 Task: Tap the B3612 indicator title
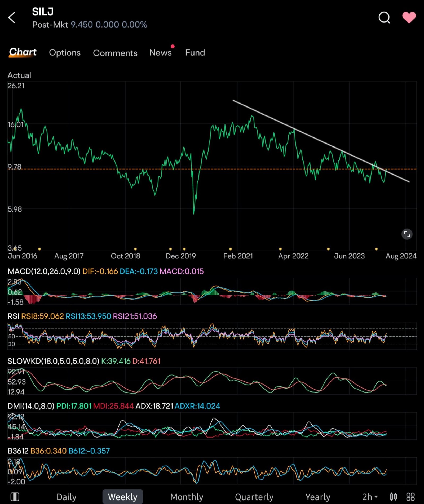click(18, 451)
